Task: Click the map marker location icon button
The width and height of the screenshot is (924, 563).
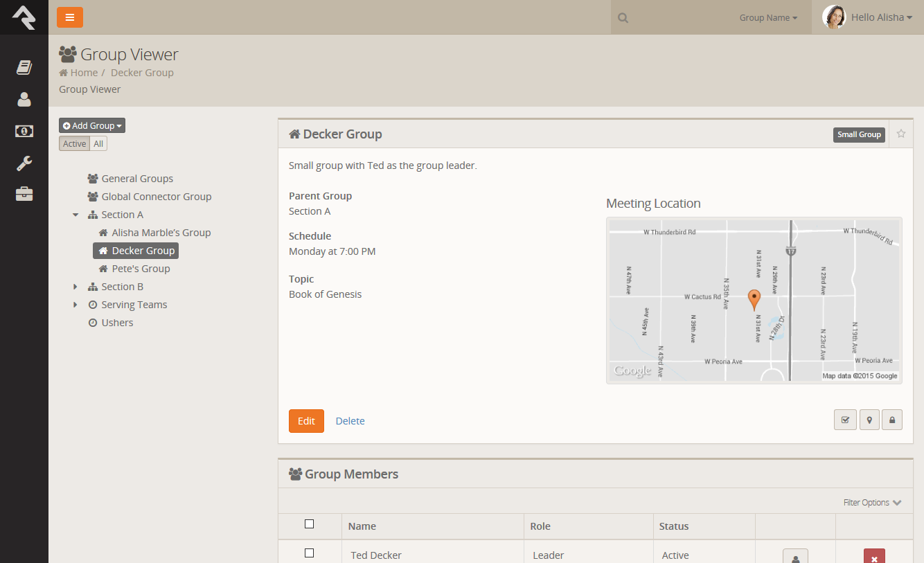Action: tap(869, 420)
